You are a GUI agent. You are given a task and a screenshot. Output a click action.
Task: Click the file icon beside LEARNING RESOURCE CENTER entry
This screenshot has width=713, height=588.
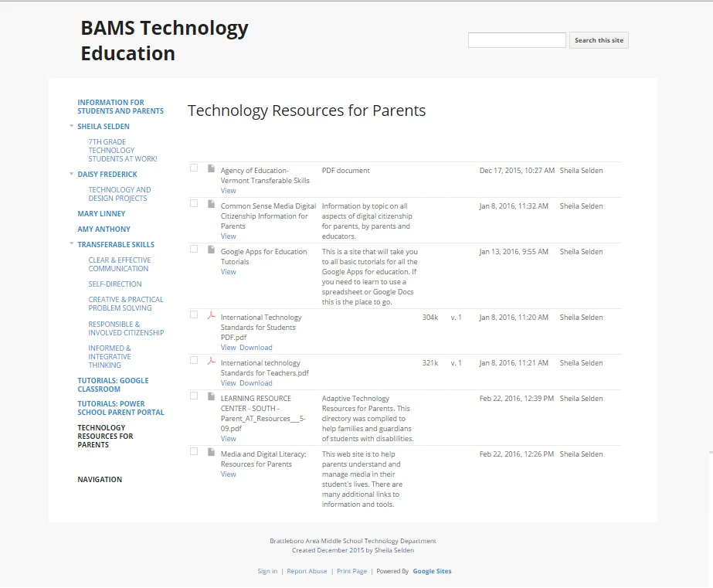pyautogui.click(x=210, y=396)
